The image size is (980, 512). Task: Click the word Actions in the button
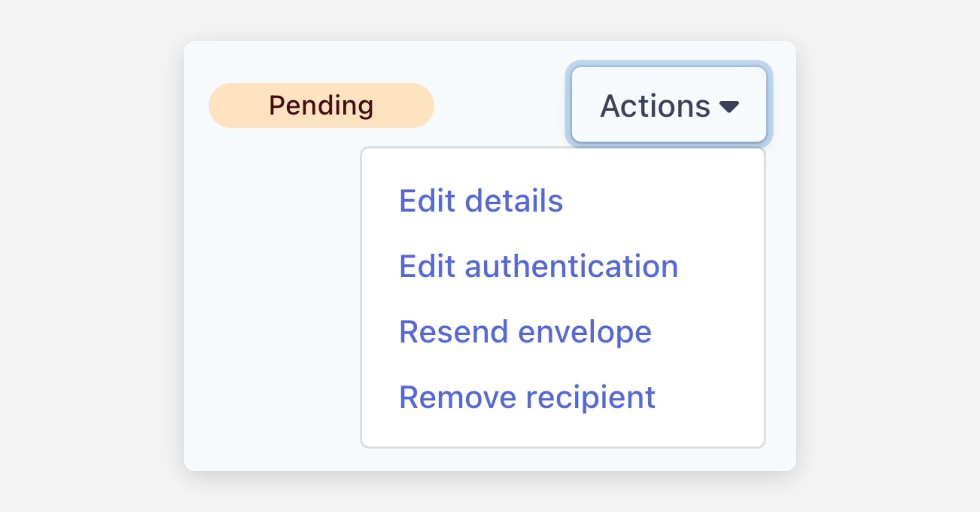click(x=655, y=106)
